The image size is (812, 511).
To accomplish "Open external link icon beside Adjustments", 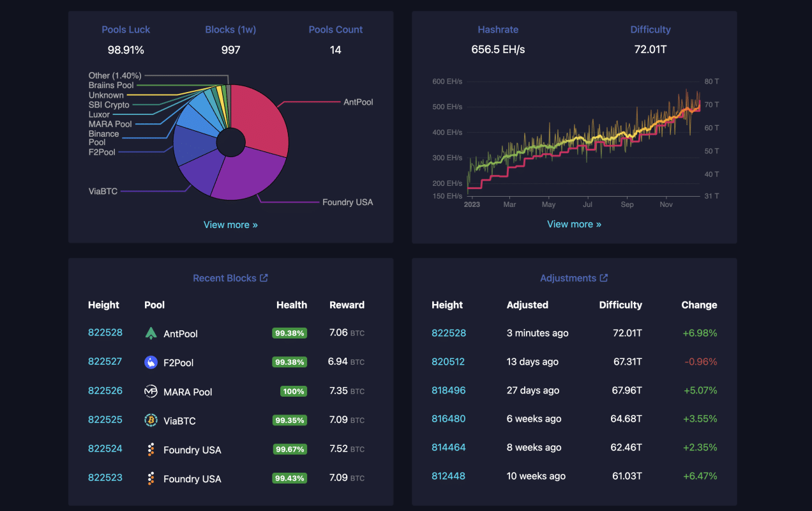I will point(604,278).
